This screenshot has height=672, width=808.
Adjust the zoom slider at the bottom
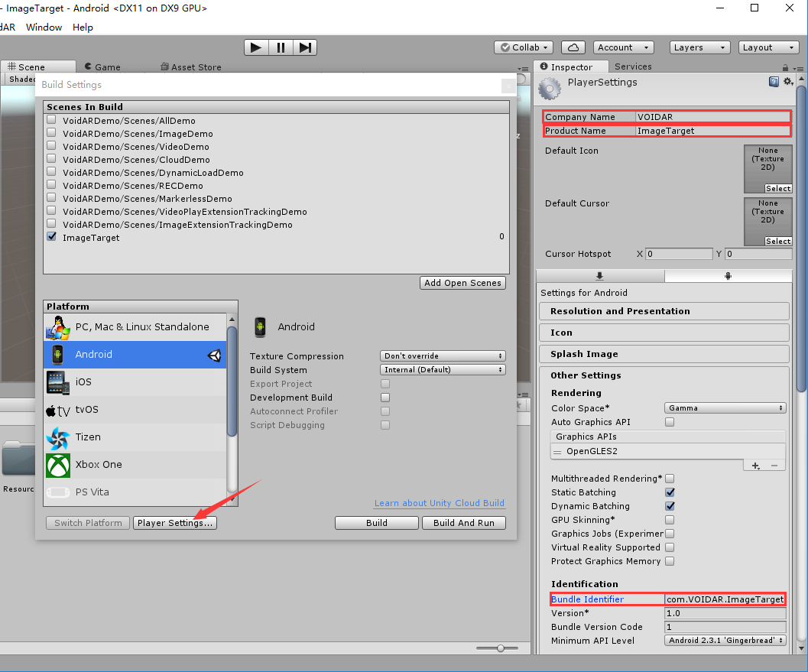501,648
